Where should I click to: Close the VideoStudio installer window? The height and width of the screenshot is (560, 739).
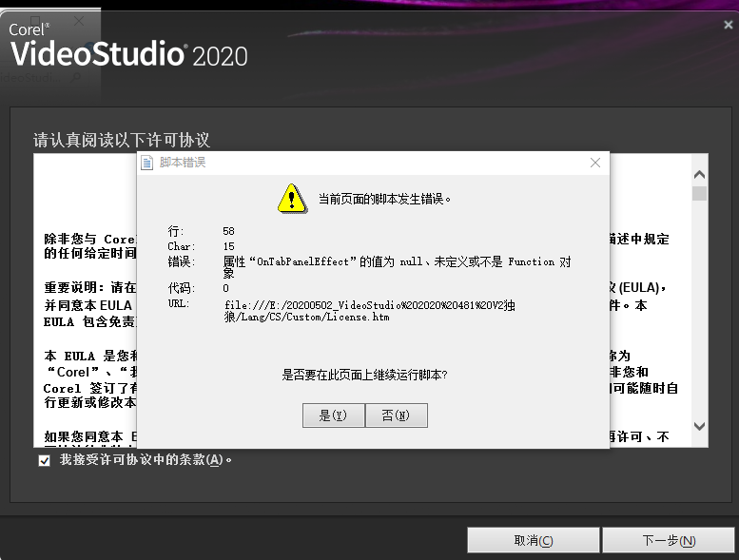pyautogui.click(x=729, y=25)
